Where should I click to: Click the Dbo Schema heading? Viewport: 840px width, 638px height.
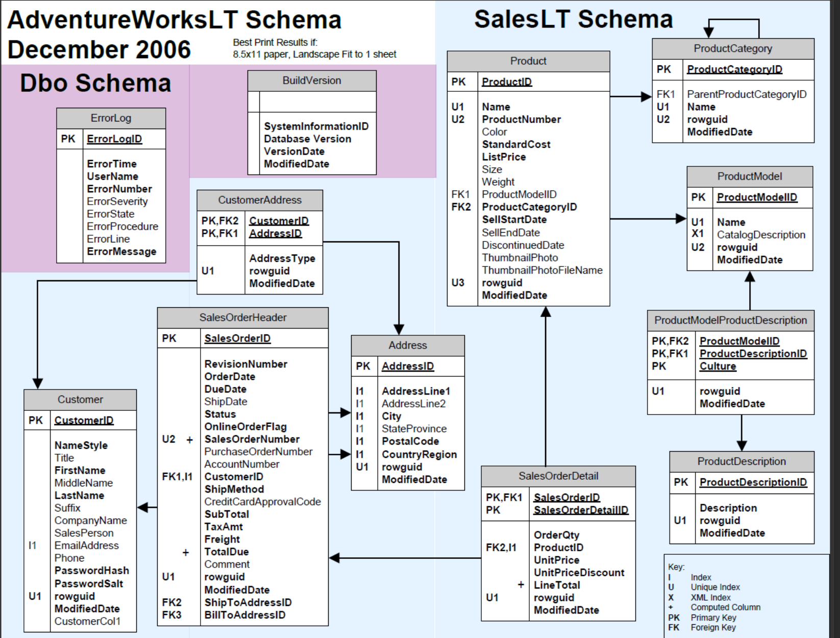click(94, 83)
